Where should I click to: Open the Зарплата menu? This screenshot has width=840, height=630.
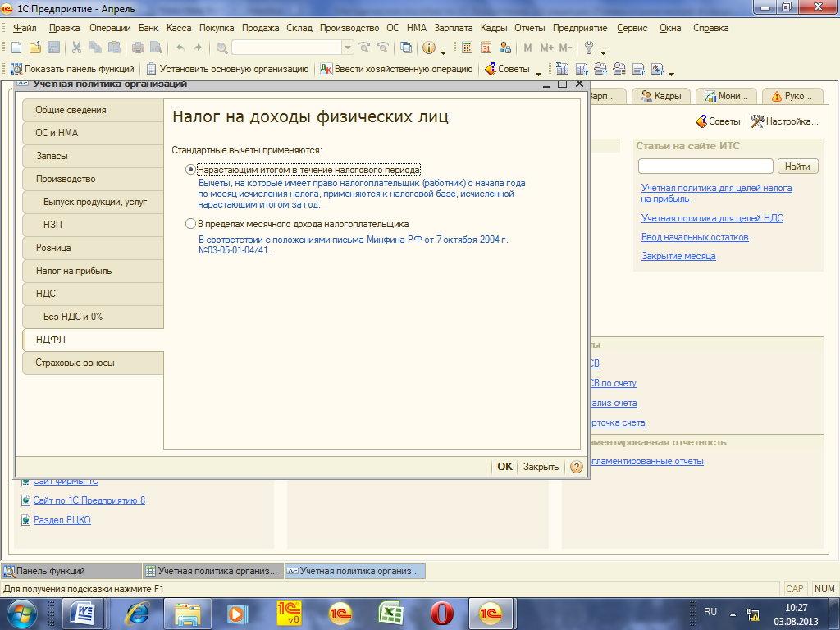coord(453,28)
